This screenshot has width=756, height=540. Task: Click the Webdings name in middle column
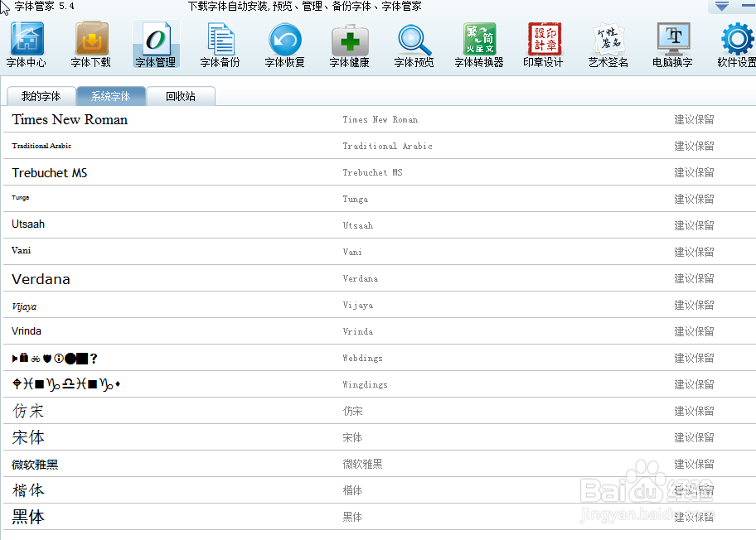pyautogui.click(x=362, y=358)
